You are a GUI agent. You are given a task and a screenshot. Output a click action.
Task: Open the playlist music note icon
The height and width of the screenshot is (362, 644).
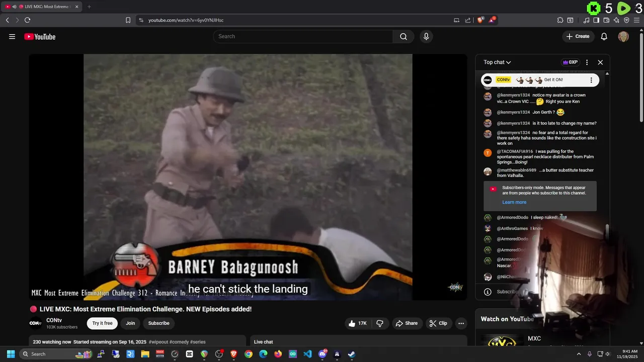(586, 20)
